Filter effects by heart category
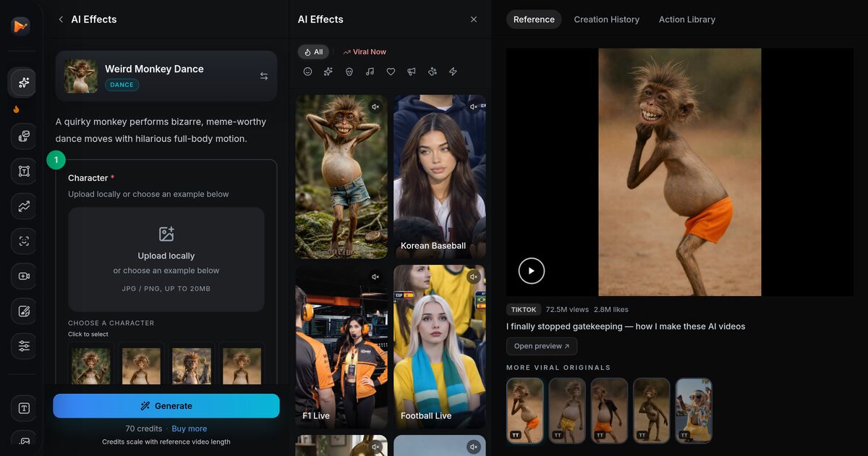The width and height of the screenshot is (868, 456). tap(391, 72)
